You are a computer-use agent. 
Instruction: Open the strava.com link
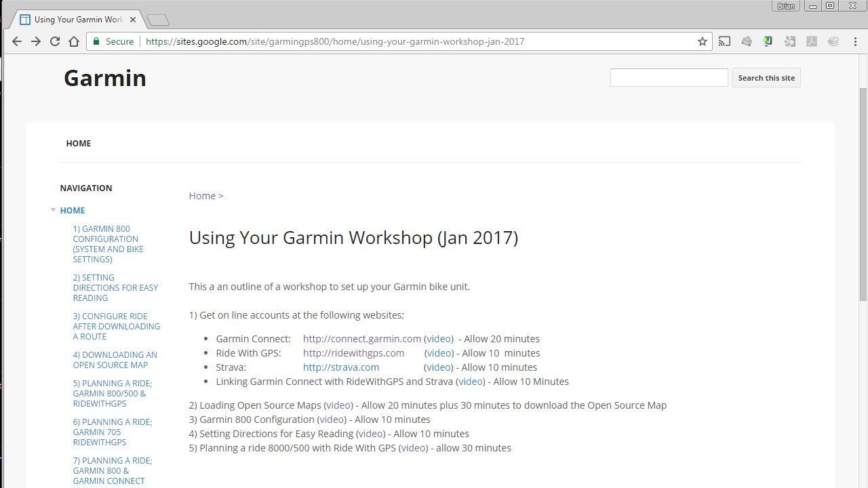tap(340, 367)
